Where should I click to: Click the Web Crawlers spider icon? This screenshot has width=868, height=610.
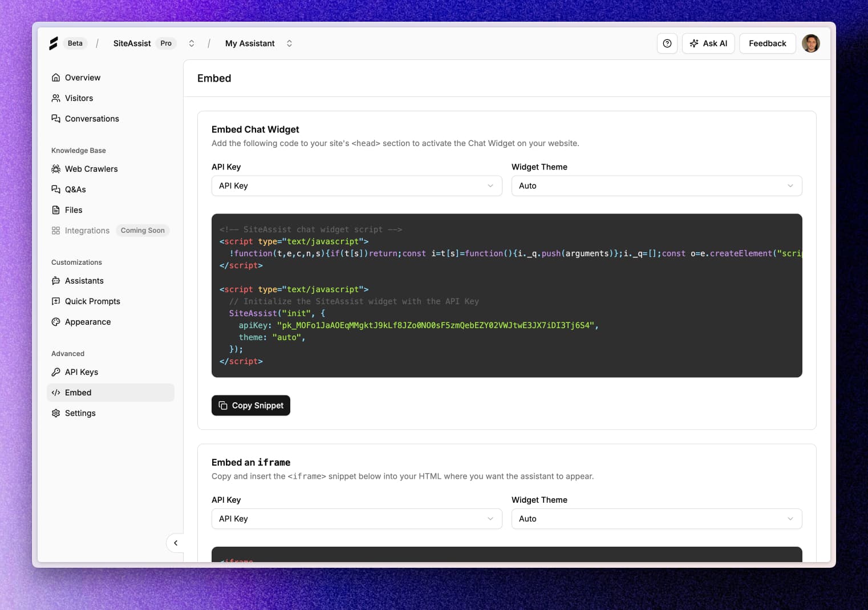coord(56,168)
